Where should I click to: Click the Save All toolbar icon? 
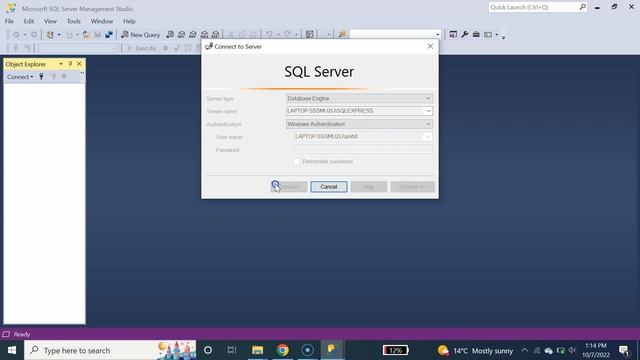[109, 35]
